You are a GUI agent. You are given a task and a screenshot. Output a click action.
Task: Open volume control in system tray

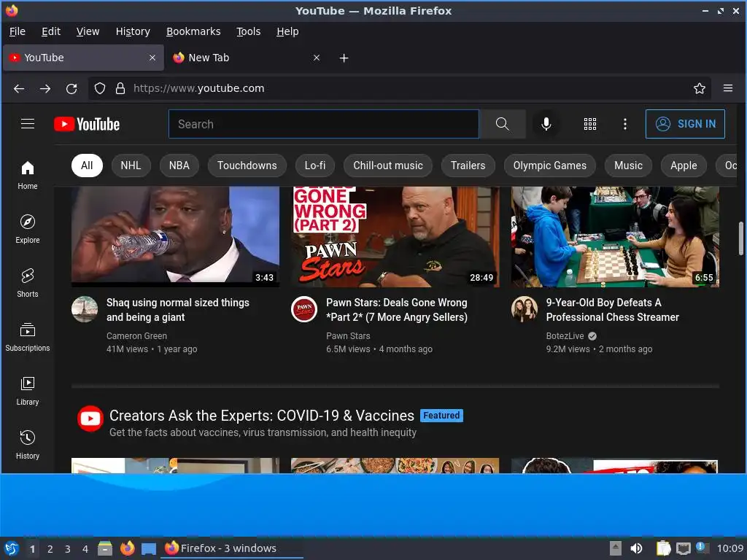(636, 548)
